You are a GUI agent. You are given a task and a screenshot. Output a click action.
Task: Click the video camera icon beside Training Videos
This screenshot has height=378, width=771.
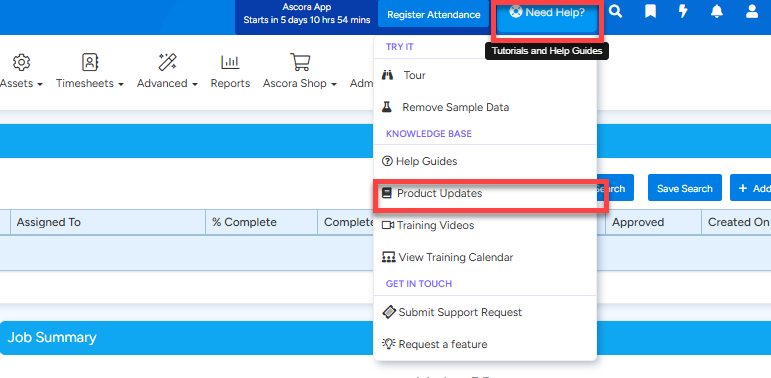(388, 225)
